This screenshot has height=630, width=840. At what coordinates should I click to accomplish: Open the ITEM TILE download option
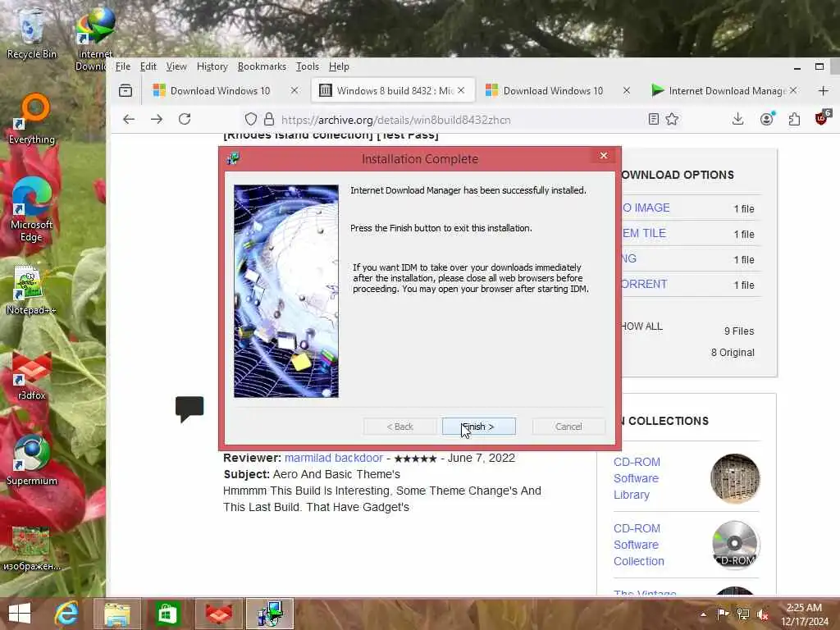(x=644, y=233)
